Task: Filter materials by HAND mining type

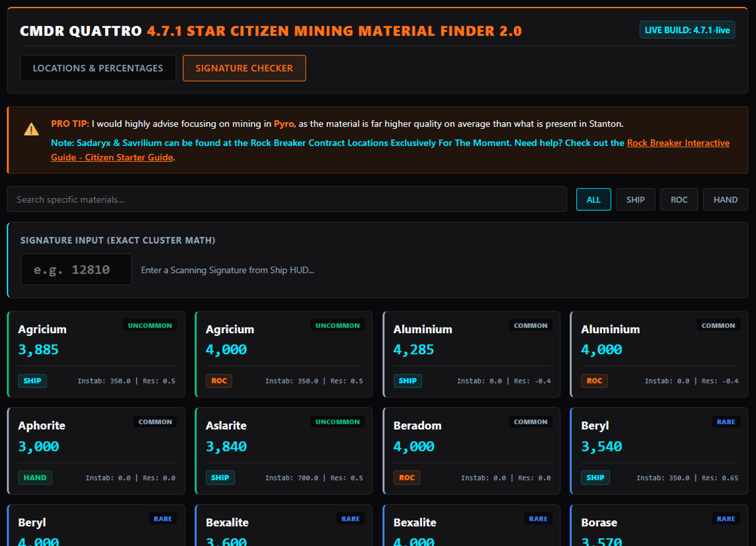Action: (x=725, y=199)
